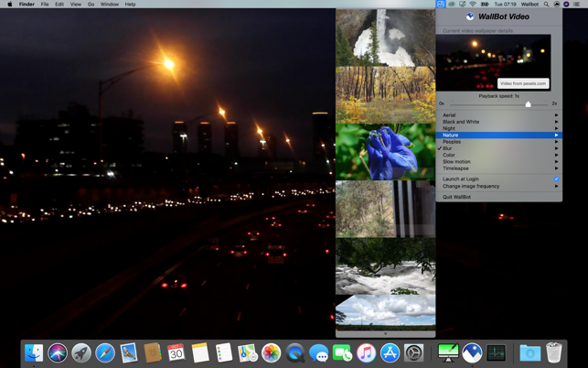
Task: Open the Downloads folder in Dock
Action: [x=530, y=353]
